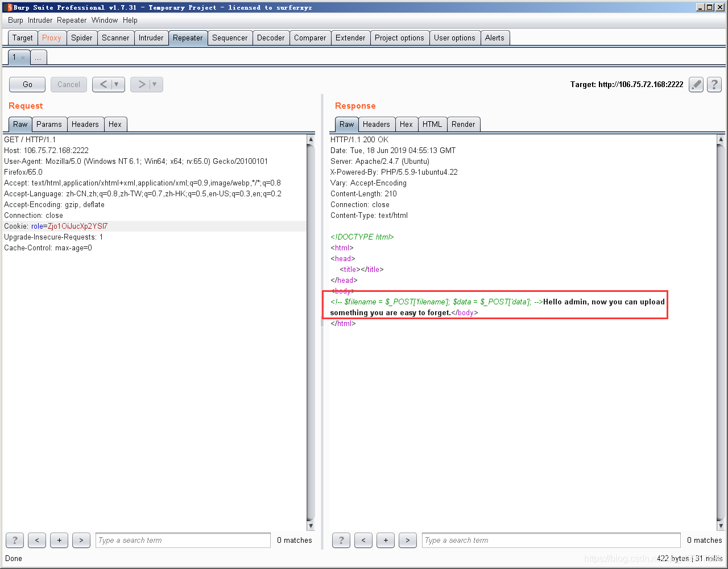Select the response Headers tab
Image resolution: width=728 pixels, height=569 pixels.
coord(377,124)
